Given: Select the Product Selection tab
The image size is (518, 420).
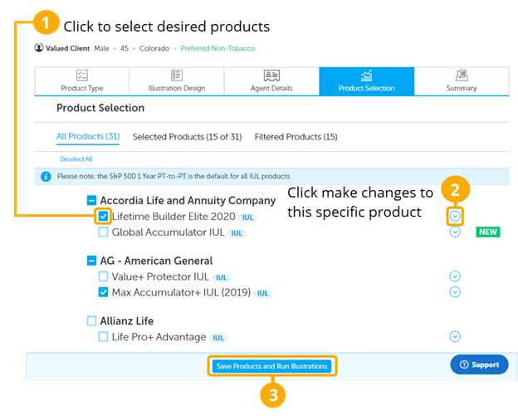Looking at the screenshot, I should [x=366, y=81].
